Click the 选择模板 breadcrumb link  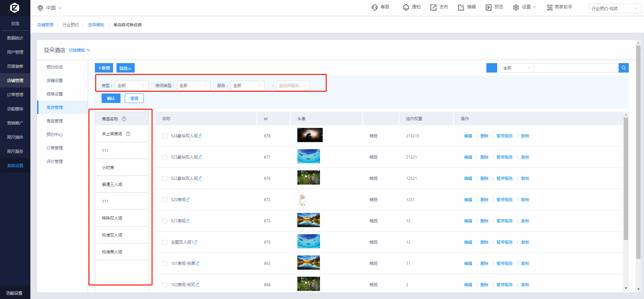click(x=96, y=25)
